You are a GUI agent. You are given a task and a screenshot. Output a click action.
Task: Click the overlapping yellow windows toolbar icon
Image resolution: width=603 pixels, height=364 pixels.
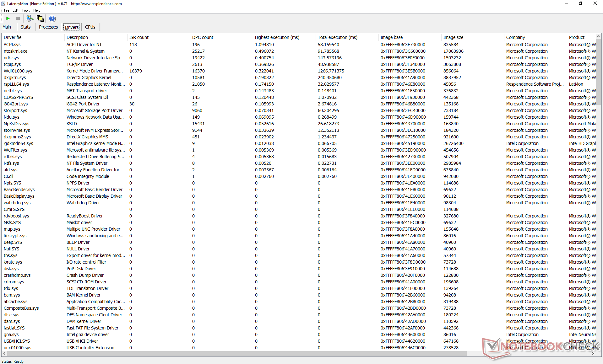[40, 19]
